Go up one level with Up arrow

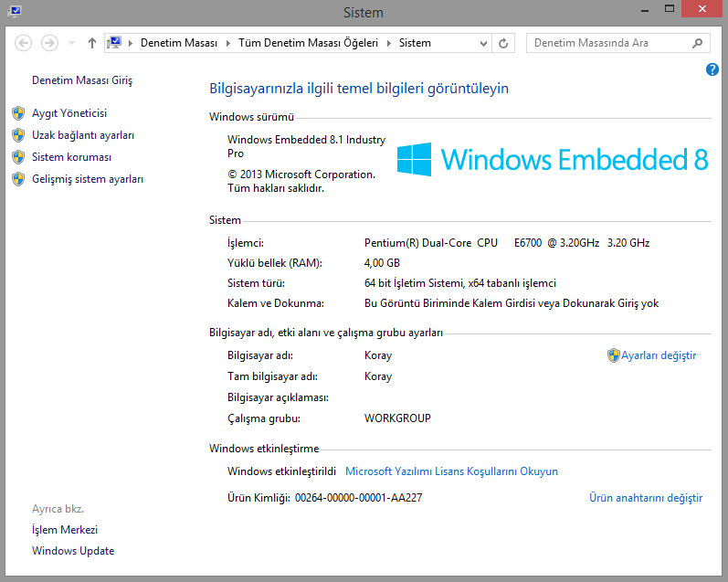coord(92,43)
